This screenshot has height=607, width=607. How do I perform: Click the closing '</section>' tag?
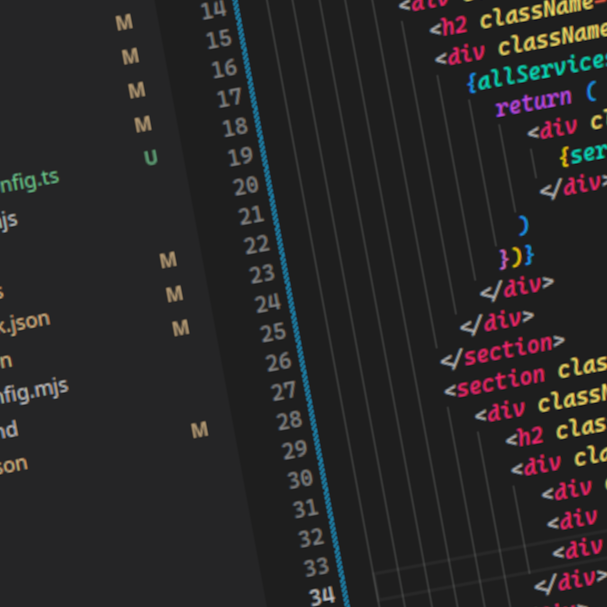pos(503,352)
